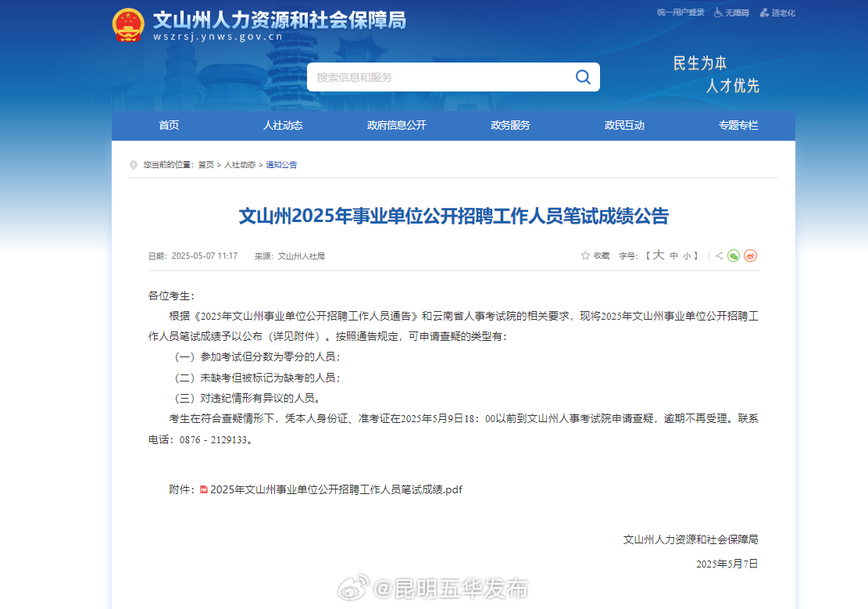Click the WeChat share icon
The image size is (868, 609).
point(734,256)
